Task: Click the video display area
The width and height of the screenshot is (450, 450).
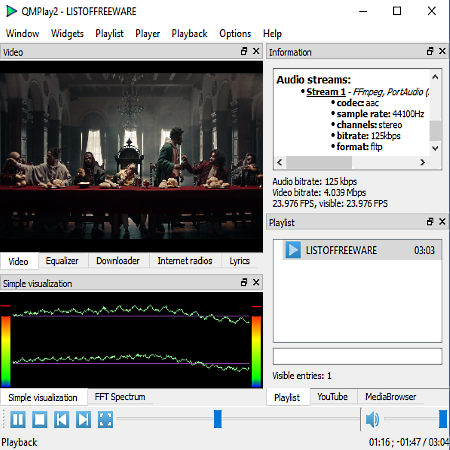Action: tap(131, 156)
